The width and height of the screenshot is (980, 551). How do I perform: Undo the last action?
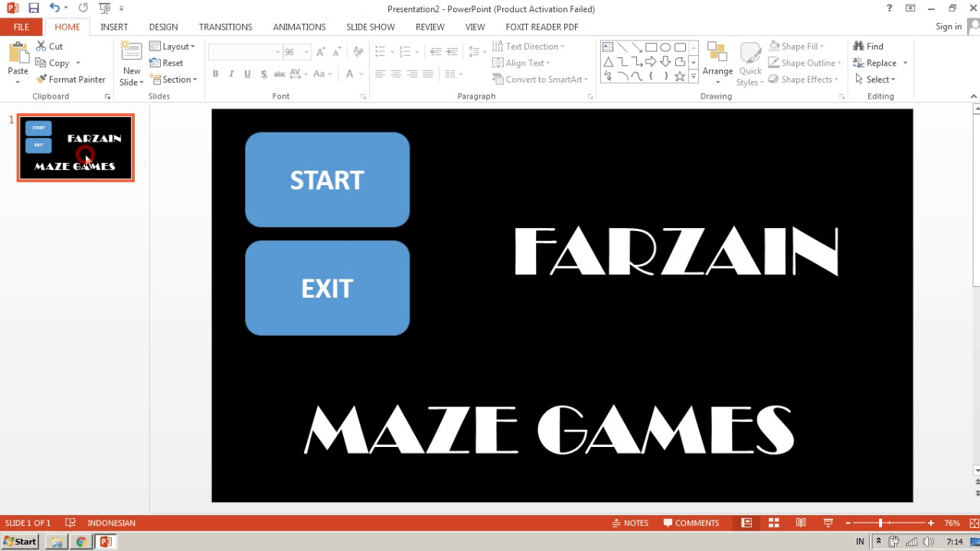(x=54, y=8)
